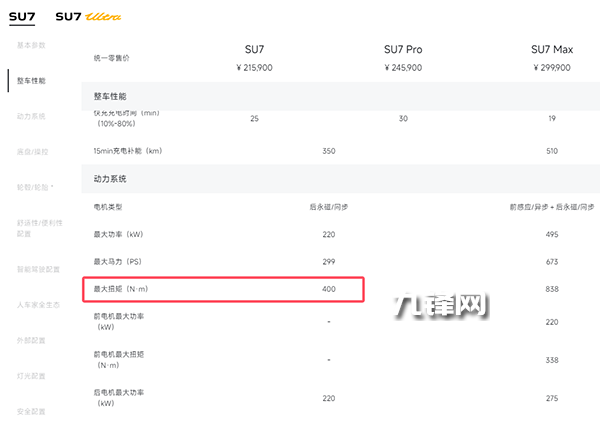Switch to the SU7 model tab
Viewport: 600px width, 422px height.
22,16
